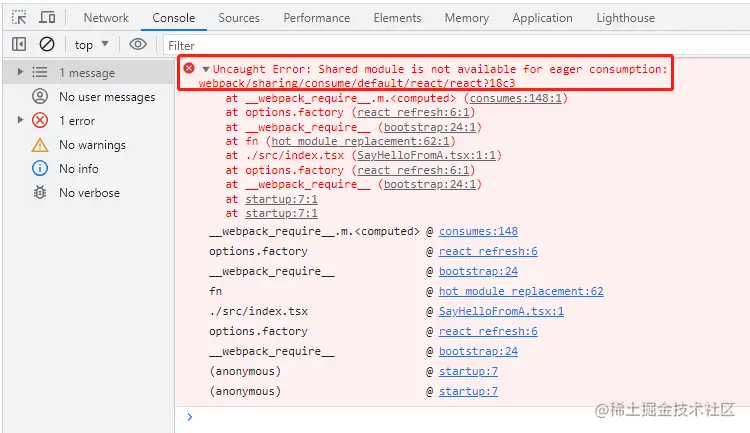
Task: Select No warnings sidebar row
Action: 89,144
